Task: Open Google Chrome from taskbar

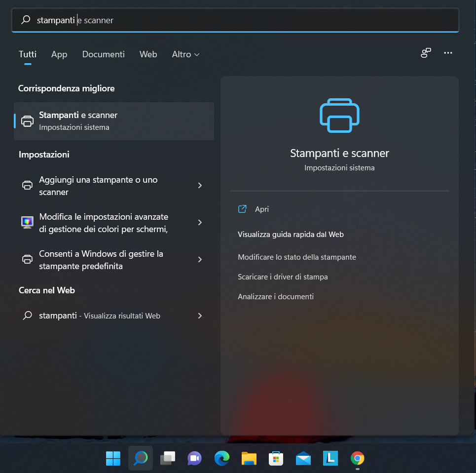Action: coord(357,458)
